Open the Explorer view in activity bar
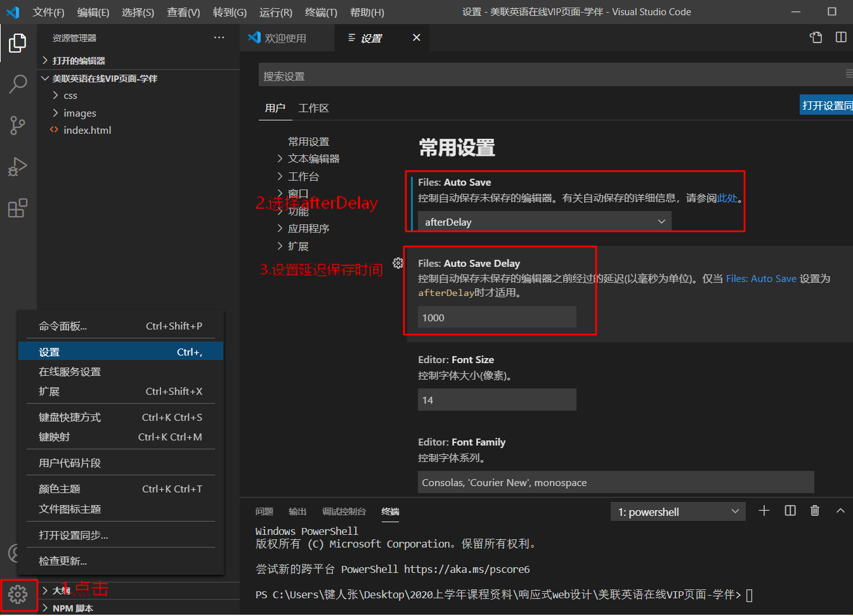Screen dimensions: 853x616 [x=17, y=43]
